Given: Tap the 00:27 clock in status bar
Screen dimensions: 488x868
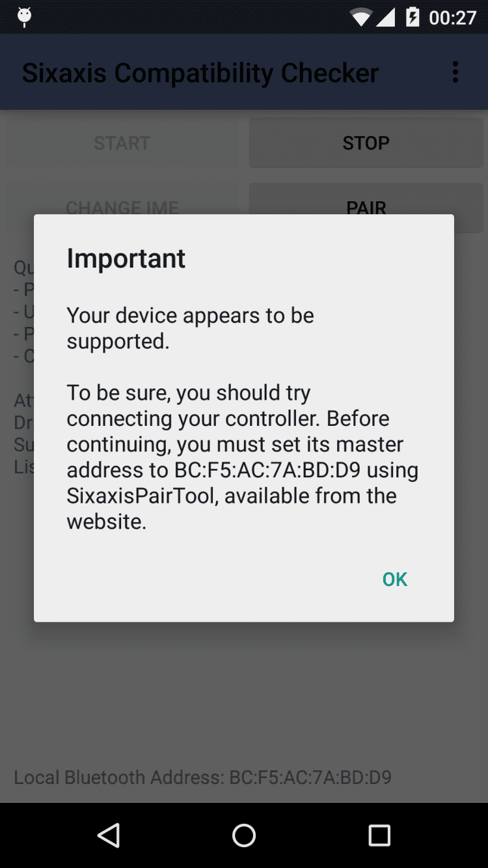Looking at the screenshot, I should tap(453, 18).
